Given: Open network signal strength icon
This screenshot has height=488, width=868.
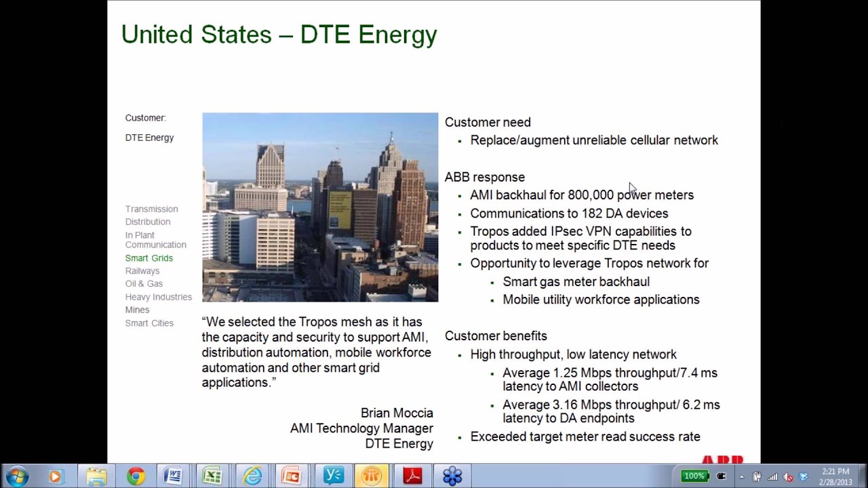Looking at the screenshot, I should [x=772, y=476].
